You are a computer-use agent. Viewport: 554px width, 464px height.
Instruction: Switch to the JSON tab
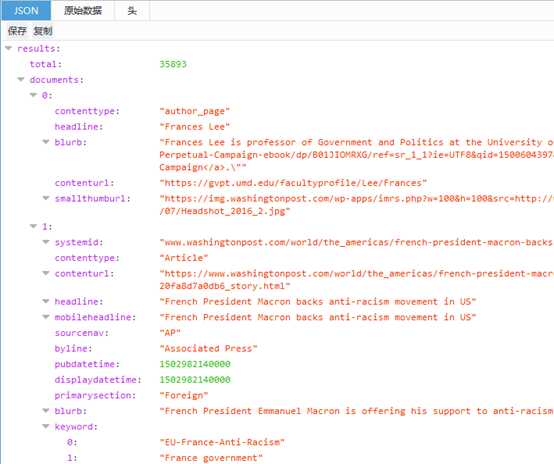click(26, 11)
